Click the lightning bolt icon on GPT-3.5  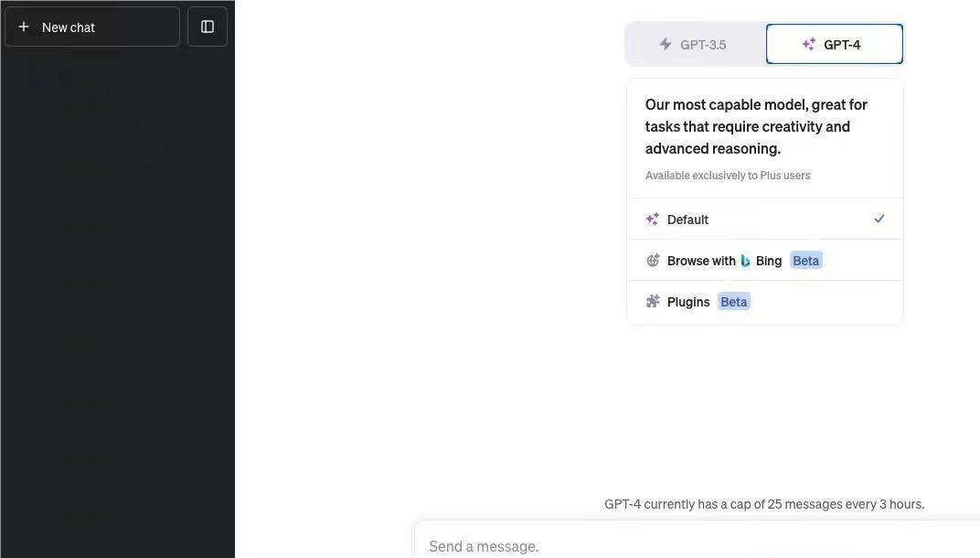tap(666, 45)
